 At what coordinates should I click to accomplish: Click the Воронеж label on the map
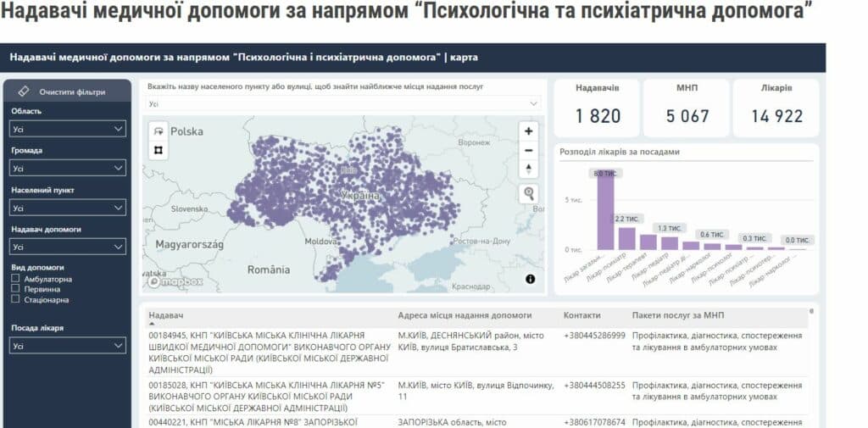474,143
